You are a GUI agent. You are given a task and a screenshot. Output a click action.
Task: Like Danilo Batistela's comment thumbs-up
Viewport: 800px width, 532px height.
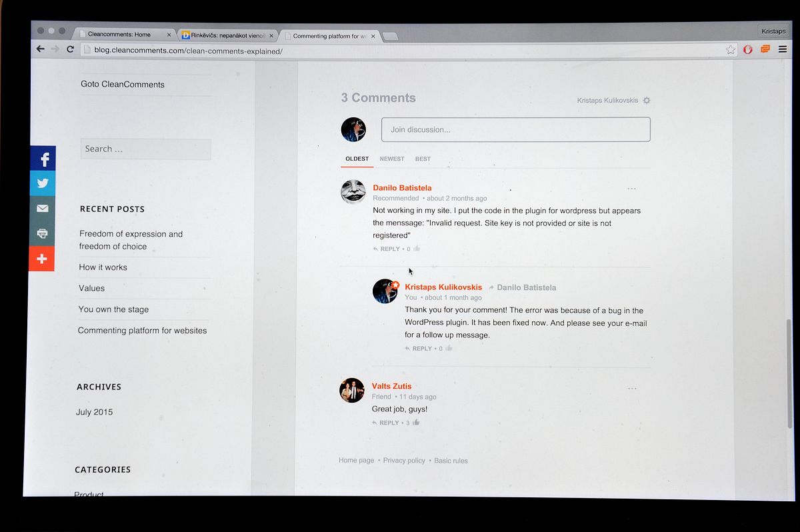[417, 249]
